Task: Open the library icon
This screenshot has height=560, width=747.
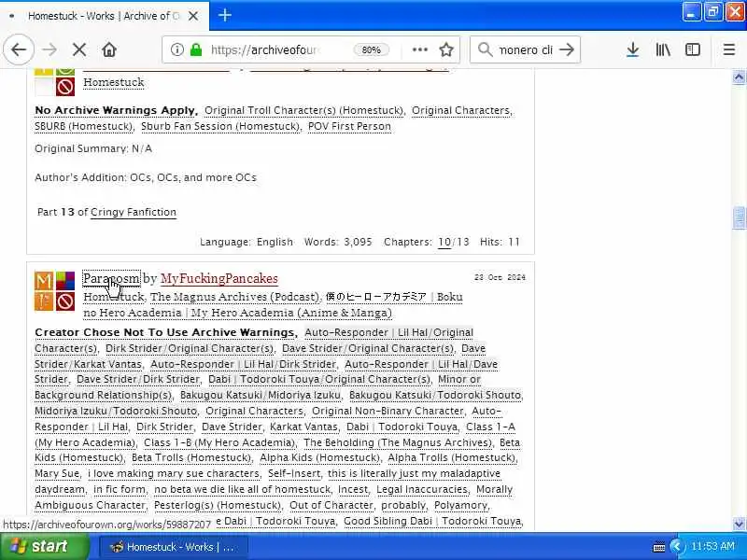Action: (663, 49)
